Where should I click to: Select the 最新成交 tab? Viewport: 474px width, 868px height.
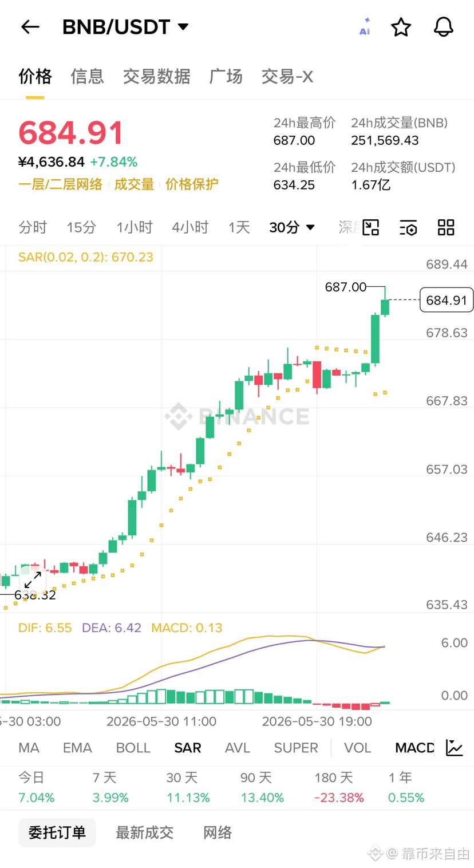point(144,833)
